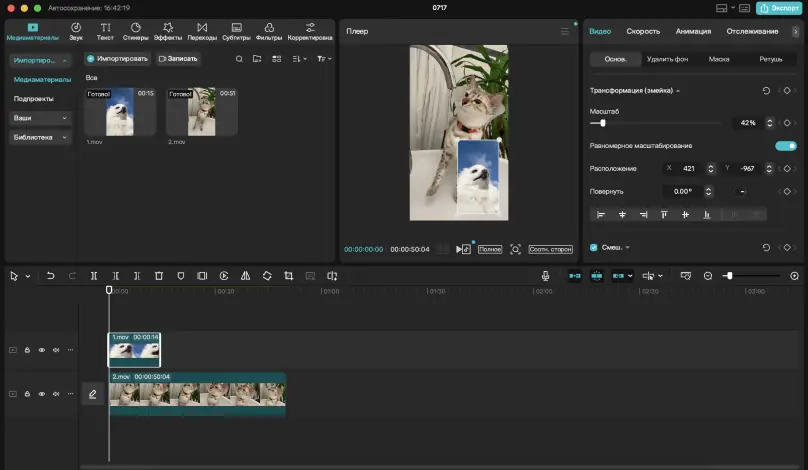The width and height of the screenshot is (808, 470).
Task: Select the 2.mov media thumbnail
Action: (201, 112)
